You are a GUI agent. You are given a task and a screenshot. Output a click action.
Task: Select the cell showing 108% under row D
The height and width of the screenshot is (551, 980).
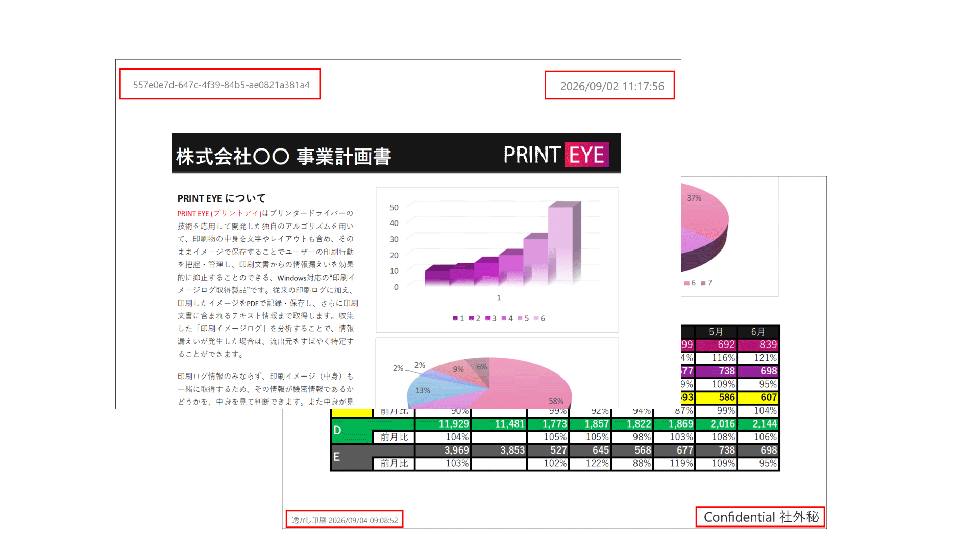coord(716,437)
